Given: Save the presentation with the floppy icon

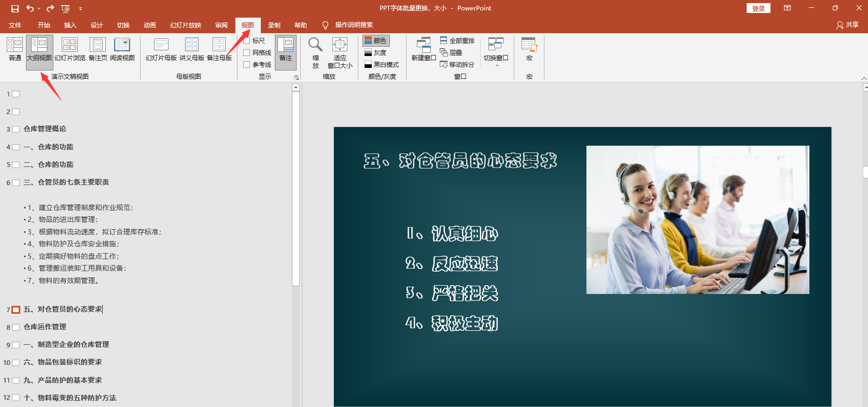Looking at the screenshot, I should click(x=15, y=8).
